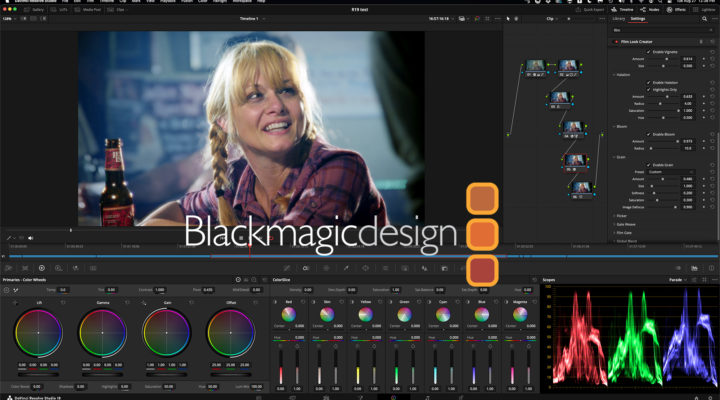Toggle the Enable Vignette checkbox
The width and height of the screenshot is (720, 400).
pyautogui.click(x=648, y=52)
